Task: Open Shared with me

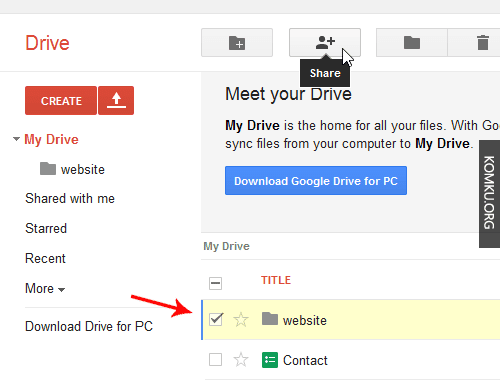Action: coord(70,198)
